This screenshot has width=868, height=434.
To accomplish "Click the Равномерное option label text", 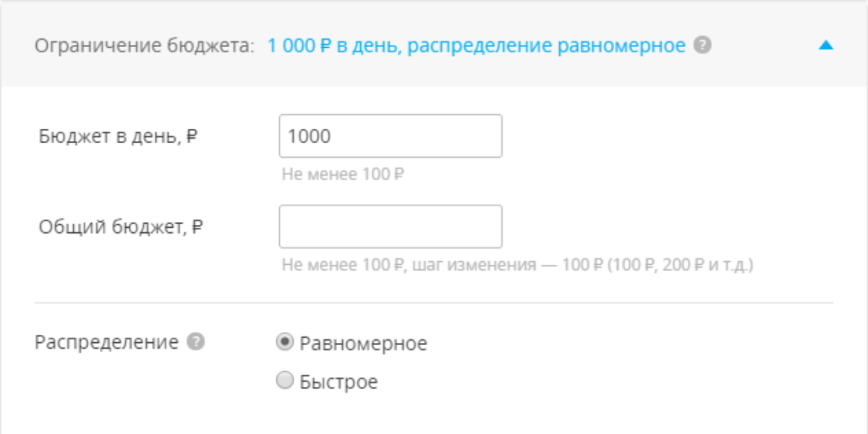I will [363, 344].
